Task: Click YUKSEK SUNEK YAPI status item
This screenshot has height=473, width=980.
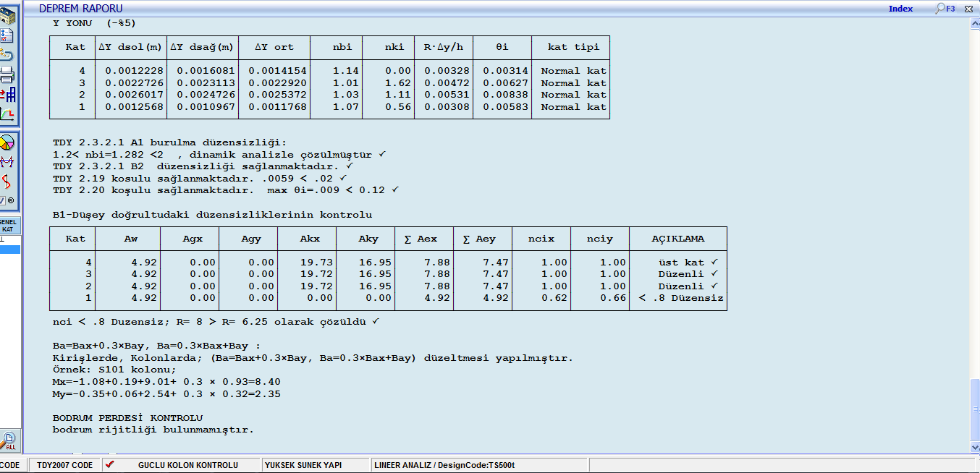Action: (303, 465)
